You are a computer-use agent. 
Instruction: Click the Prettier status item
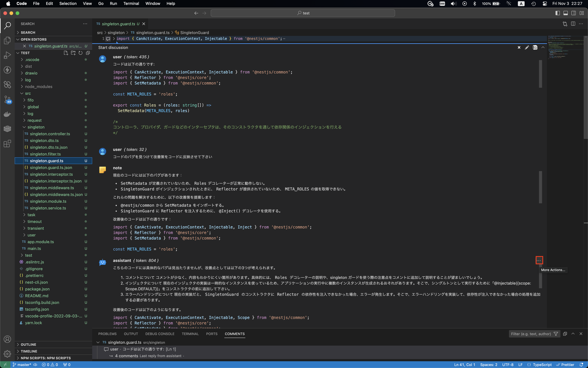click(x=565, y=365)
